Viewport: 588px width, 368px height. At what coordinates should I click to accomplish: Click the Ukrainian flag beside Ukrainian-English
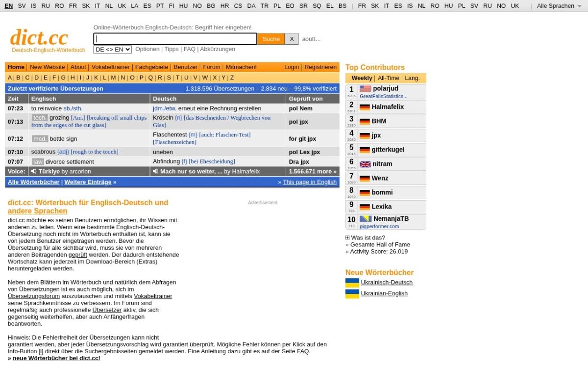click(x=352, y=294)
